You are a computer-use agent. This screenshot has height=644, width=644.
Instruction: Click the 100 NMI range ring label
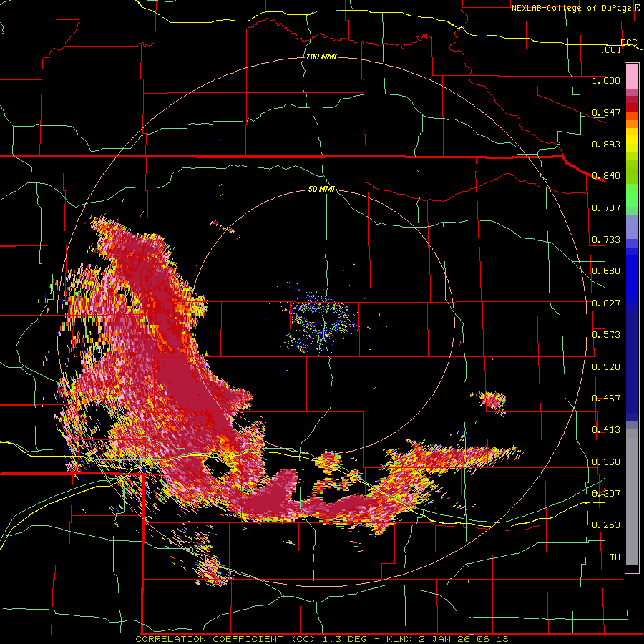[321, 57]
